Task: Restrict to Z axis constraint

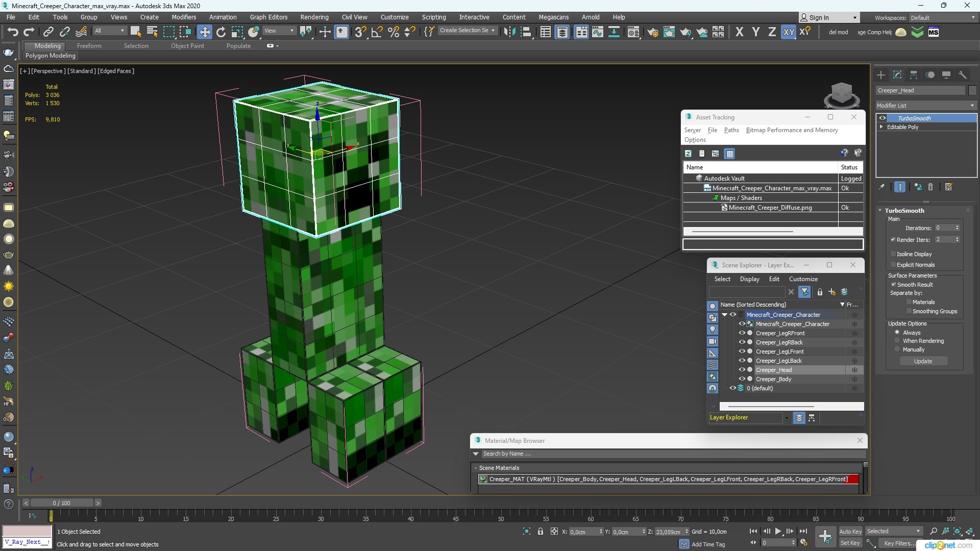Action: pyautogui.click(x=772, y=32)
